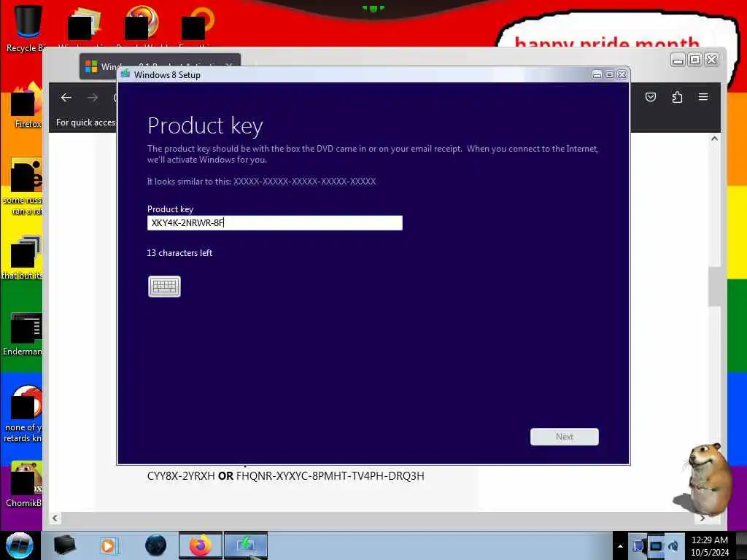This screenshot has width=747, height=560.
Task: Go back in the Firefox window
Action: [x=66, y=98]
